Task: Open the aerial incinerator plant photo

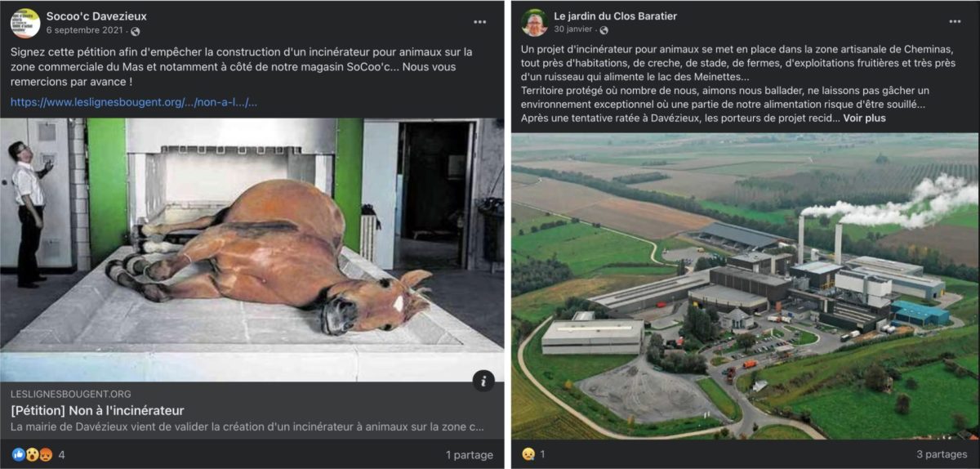Action: click(745, 287)
